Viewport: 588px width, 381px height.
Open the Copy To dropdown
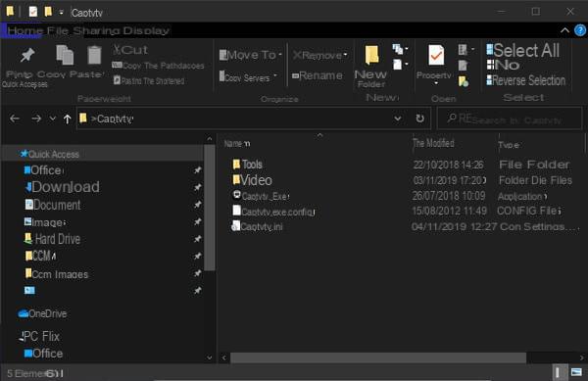[x=248, y=77]
